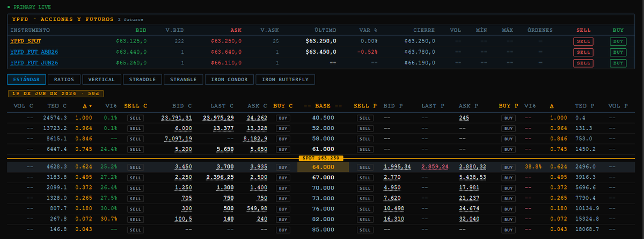Sell the call at 85.000 strike

[136, 229]
